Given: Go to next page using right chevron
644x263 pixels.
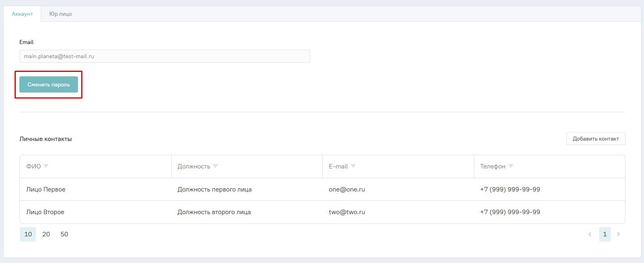Looking at the screenshot, I should [618, 234].
